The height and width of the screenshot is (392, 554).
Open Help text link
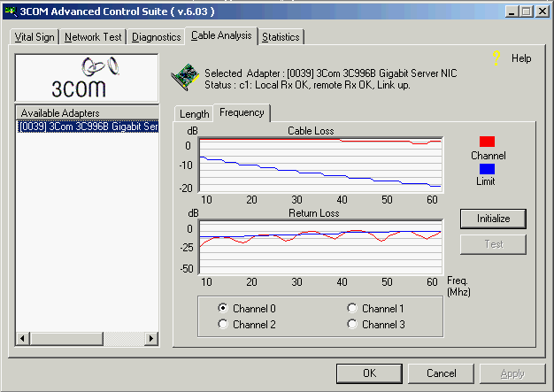pos(521,58)
